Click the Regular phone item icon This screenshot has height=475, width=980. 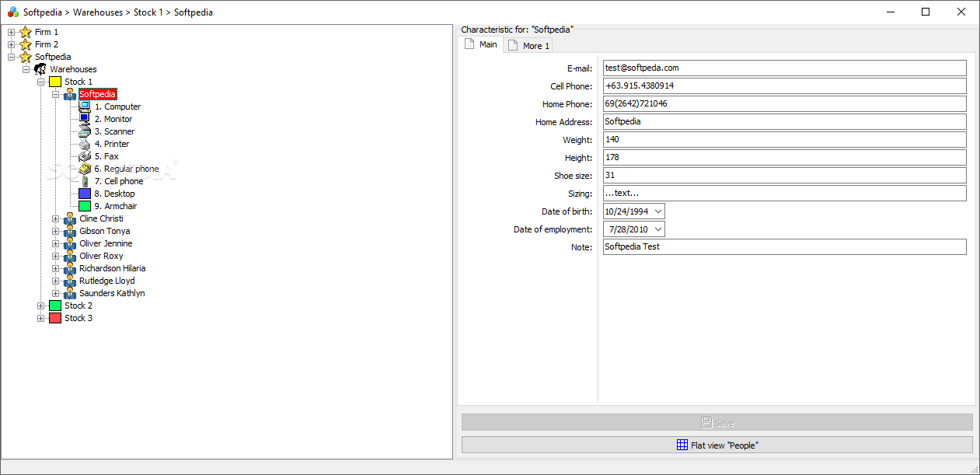[85, 169]
